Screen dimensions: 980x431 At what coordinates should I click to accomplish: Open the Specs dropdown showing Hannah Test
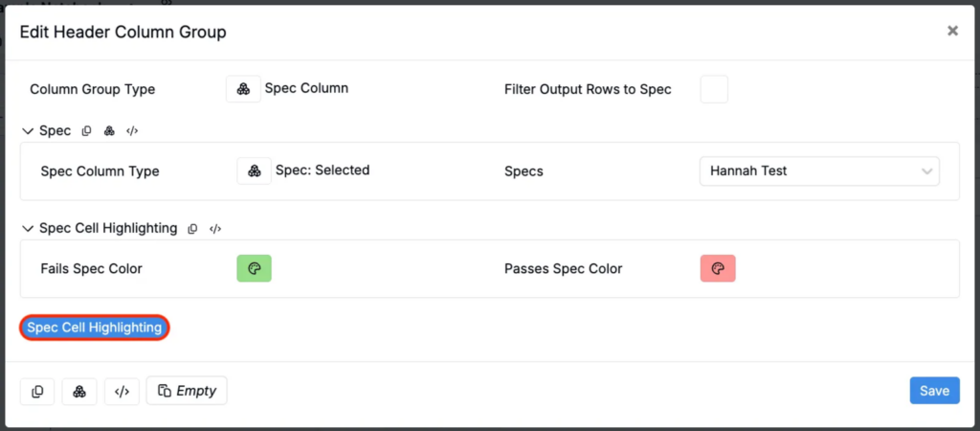click(819, 171)
